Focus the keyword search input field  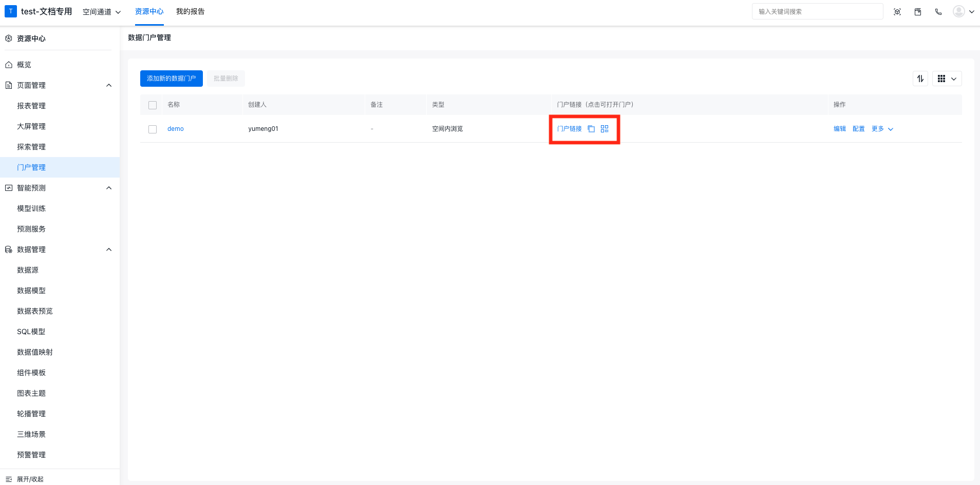click(818, 12)
